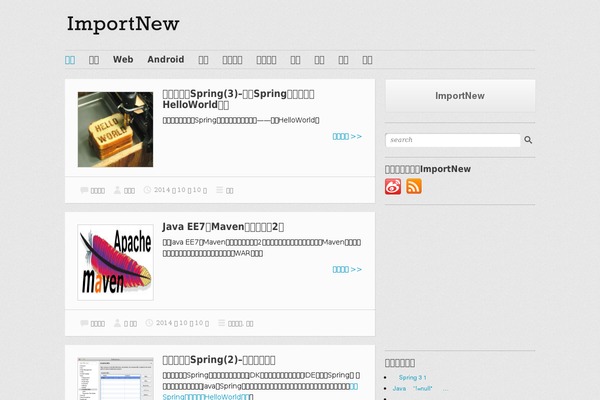Click author person icon under Maven post
This screenshot has width=600, height=400.
[x=117, y=323]
